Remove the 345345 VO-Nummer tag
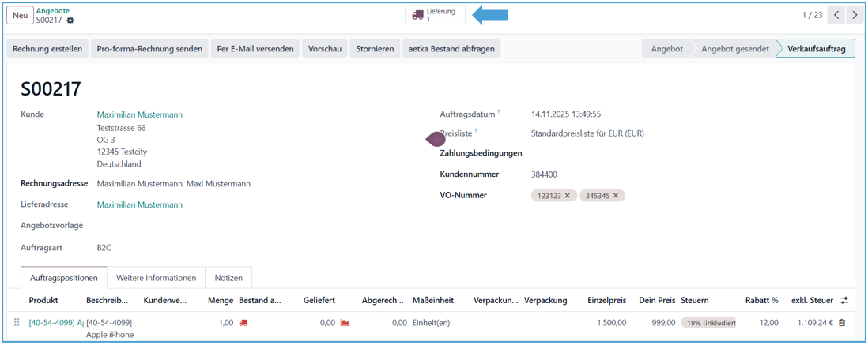868x345 pixels. pyautogui.click(x=616, y=196)
